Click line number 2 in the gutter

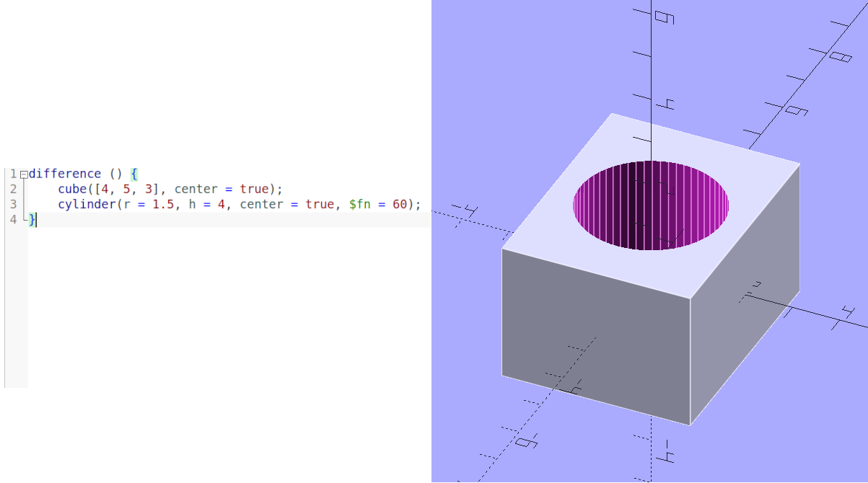[x=13, y=189]
